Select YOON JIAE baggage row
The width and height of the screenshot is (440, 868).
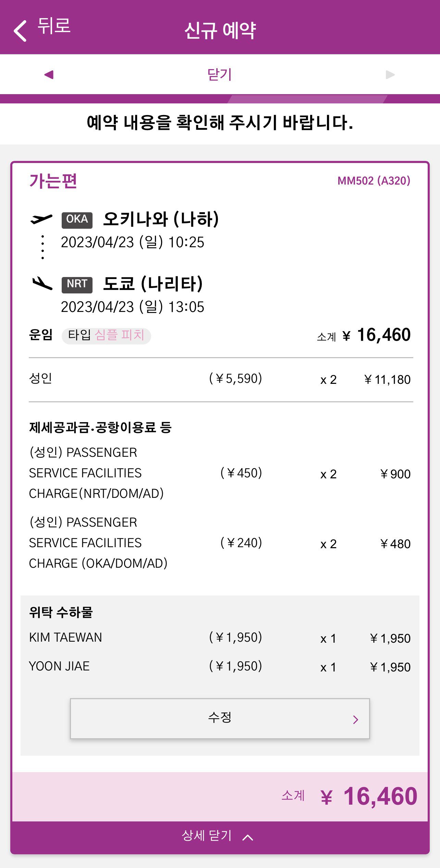coord(220,666)
